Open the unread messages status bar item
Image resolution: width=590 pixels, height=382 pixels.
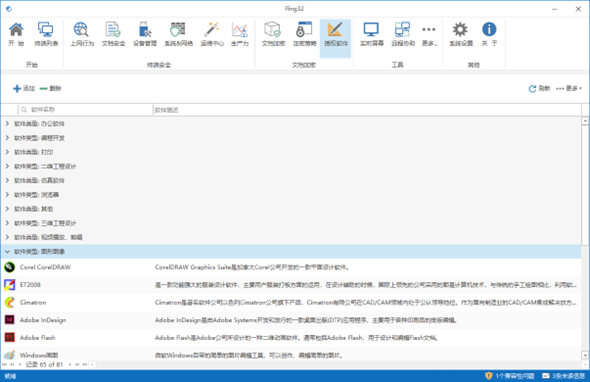563,376
